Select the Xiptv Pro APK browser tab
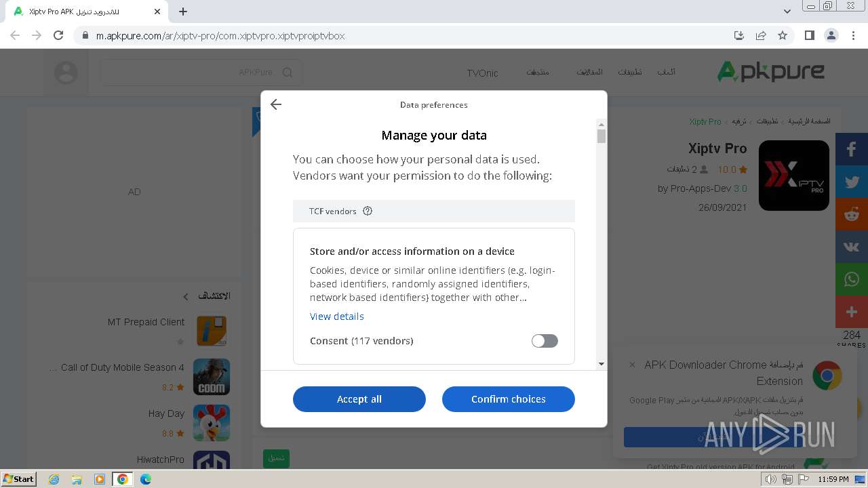868x488 pixels. [x=88, y=12]
